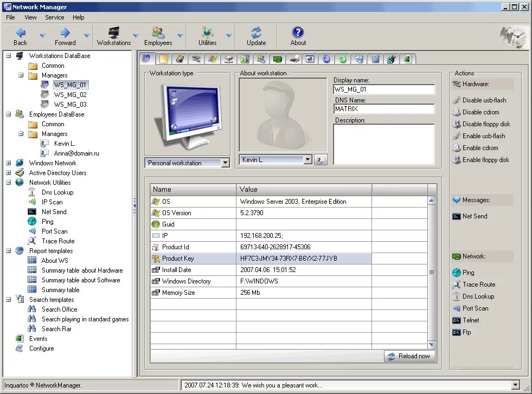Expand Active Directory Users node
This screenshot has width=532, height=394.
(x=9, y=173)
